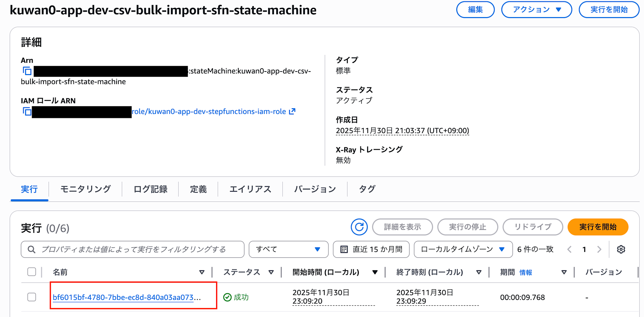644x317 pixels.
Task: Switch to the モニタリング tab
Action: coord(85,189)
